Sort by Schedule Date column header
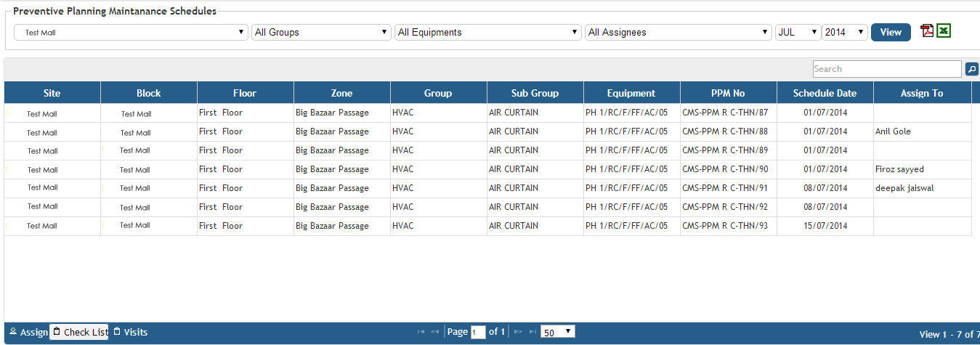Screen dimensions: 980x345 coord(825,93)
